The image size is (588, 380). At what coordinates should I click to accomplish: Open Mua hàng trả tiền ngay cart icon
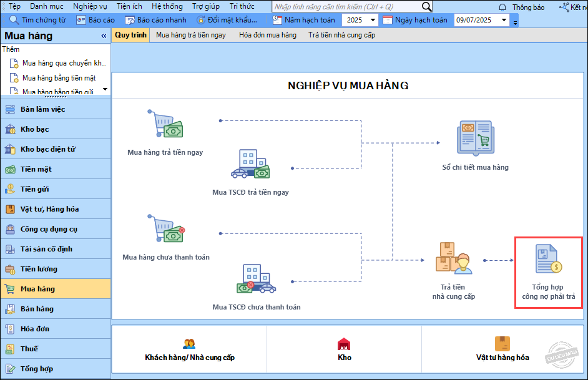[165, 124]
